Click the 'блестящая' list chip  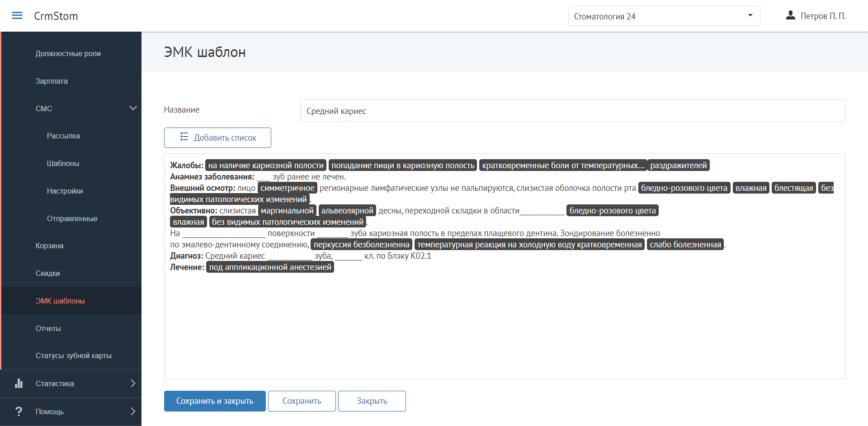(x=794, y=188)
